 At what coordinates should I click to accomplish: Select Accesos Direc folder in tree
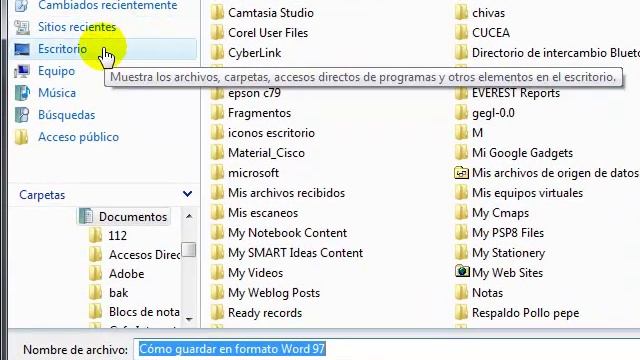click(x=144, y=255)
